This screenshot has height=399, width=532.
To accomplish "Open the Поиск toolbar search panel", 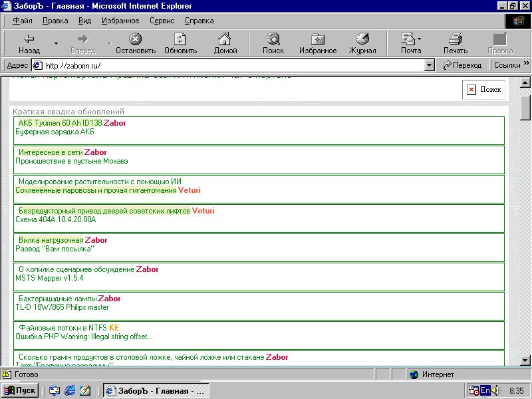I will point(273,44).
